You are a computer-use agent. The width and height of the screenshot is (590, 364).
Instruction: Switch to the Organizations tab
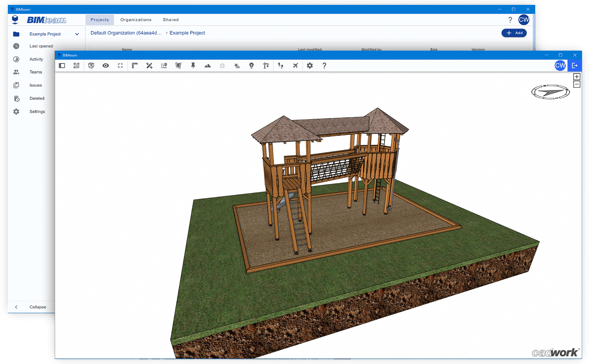tap(136, 20)
